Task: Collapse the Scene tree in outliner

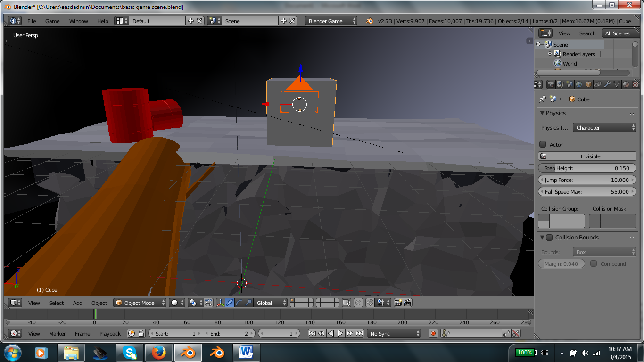Action: 538,44
